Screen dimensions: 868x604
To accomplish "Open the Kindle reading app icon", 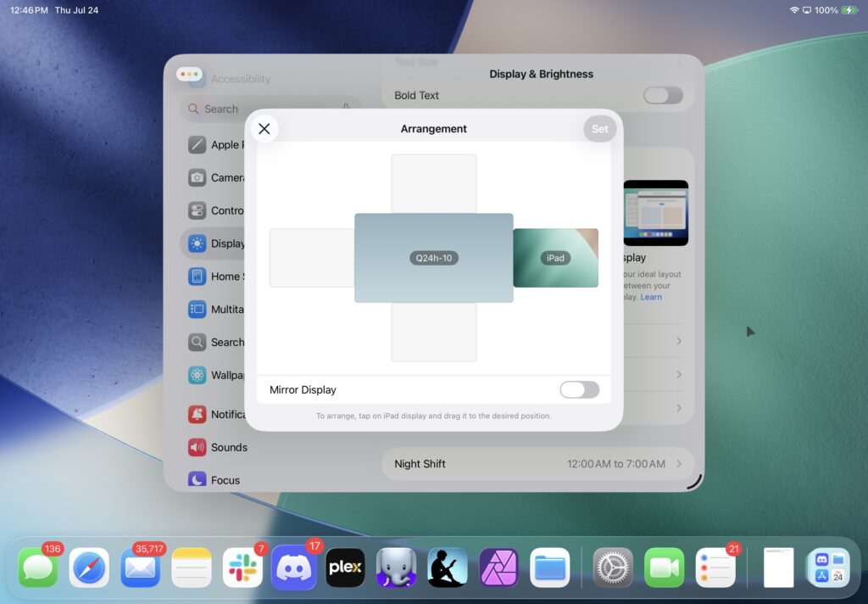I will pos(448,568).
